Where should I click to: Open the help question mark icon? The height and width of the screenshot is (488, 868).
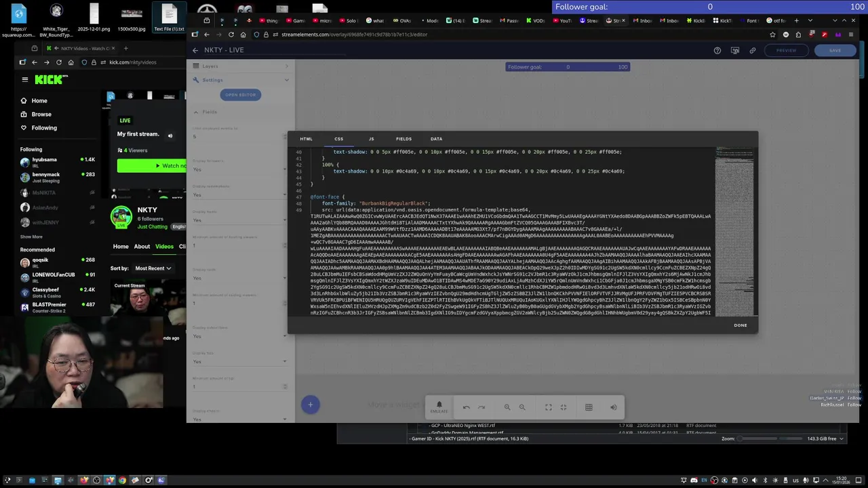[717, 50]
